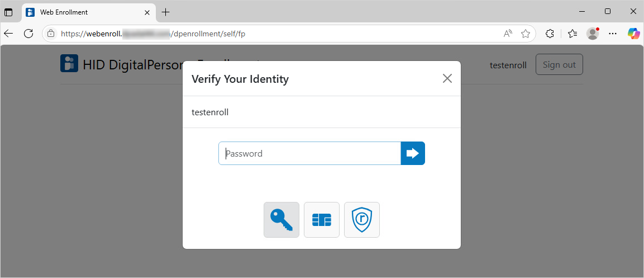Open Settings and more menu
Image resolution: width=644 pixels, height=278 pixels.
(x=613, y=34)
